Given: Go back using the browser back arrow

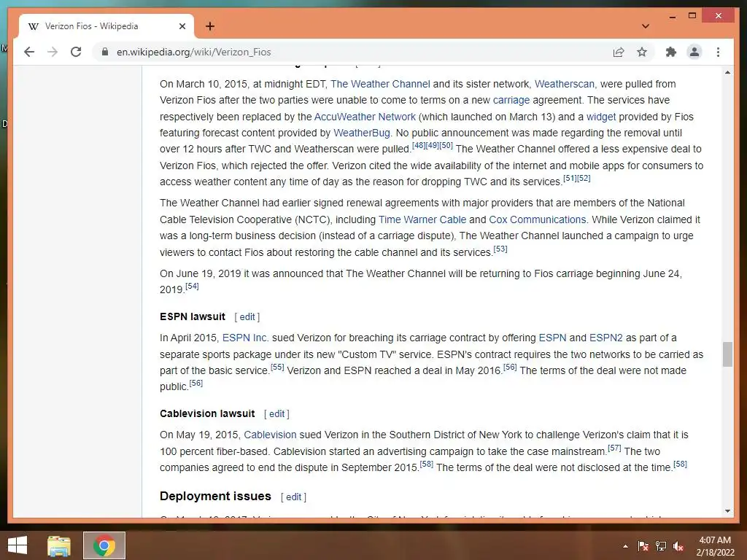Looking at the screenshot, I should coord(29,52).
